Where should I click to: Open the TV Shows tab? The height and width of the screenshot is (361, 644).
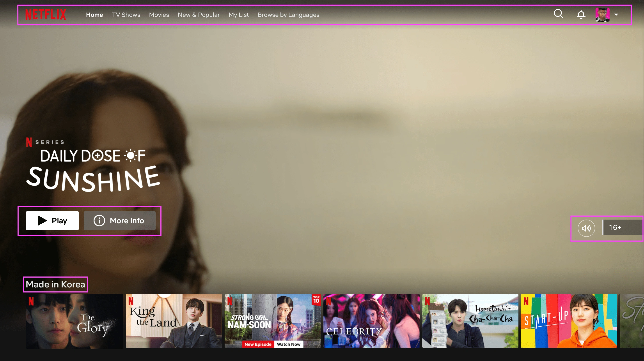pyautogui.click(x=126, y=15)
